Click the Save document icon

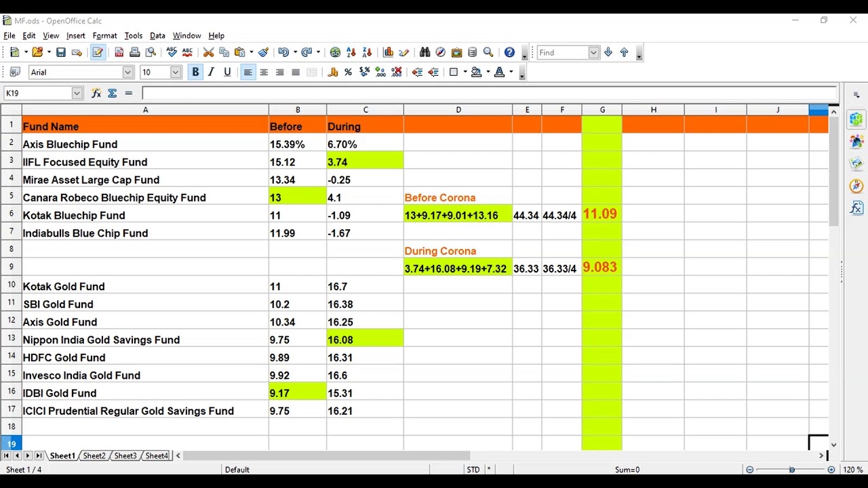[x=61, y=52]
